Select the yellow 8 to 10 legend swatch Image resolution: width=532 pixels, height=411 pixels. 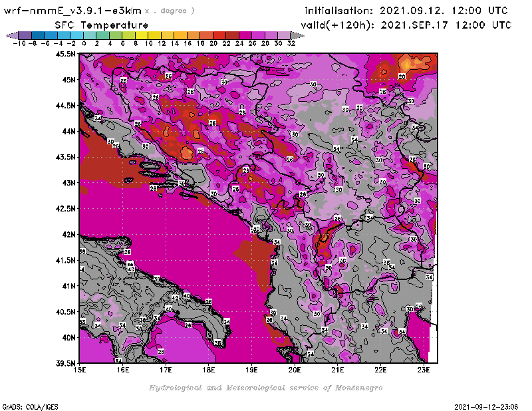pyautogui.click(x=142, y=35)
